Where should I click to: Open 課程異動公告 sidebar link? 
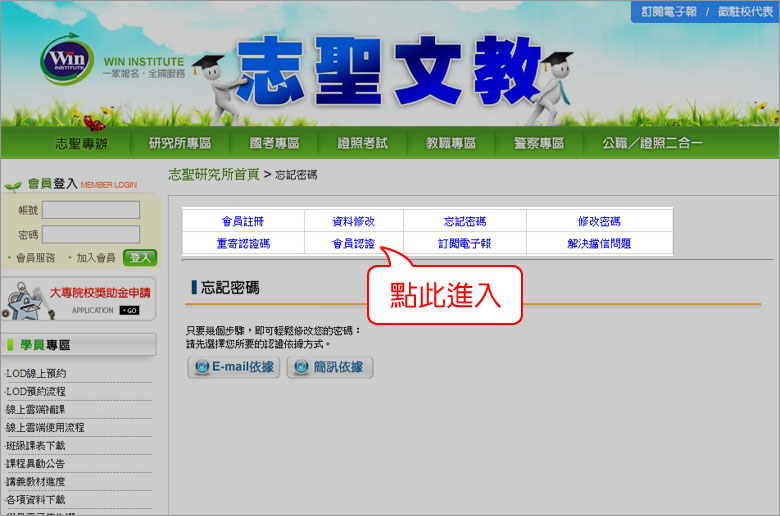35,464
